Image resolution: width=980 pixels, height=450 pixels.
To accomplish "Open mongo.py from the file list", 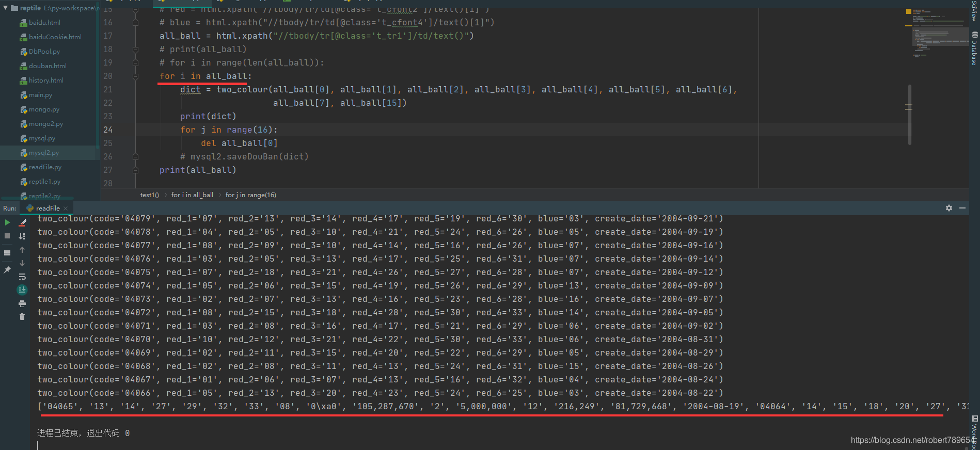I will [x=44, y=109].
